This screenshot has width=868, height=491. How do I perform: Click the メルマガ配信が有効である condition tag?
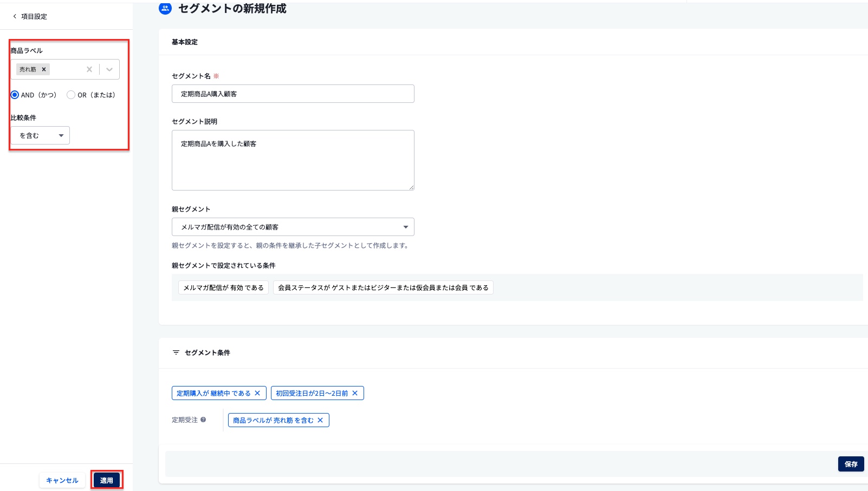pos(223,287)
